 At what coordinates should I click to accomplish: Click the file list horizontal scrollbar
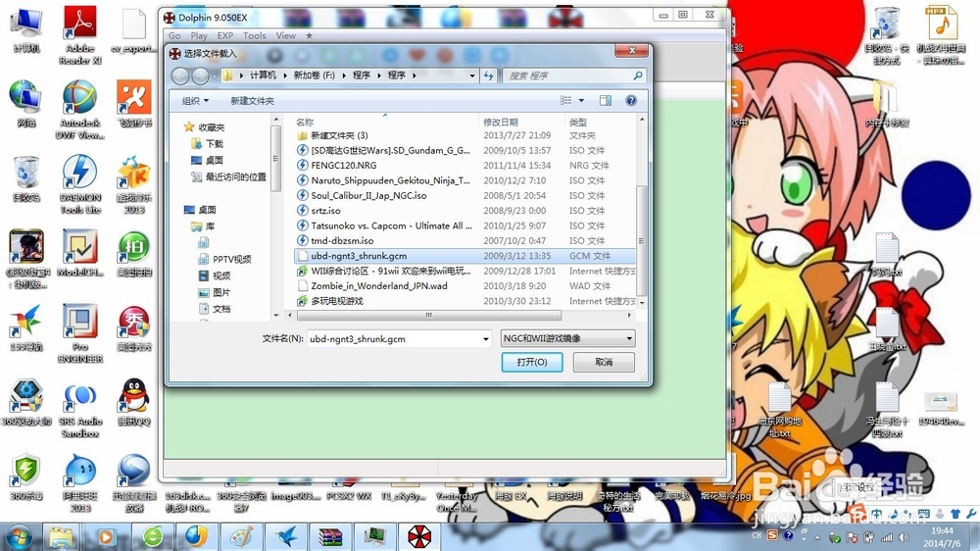click(428, 316)
